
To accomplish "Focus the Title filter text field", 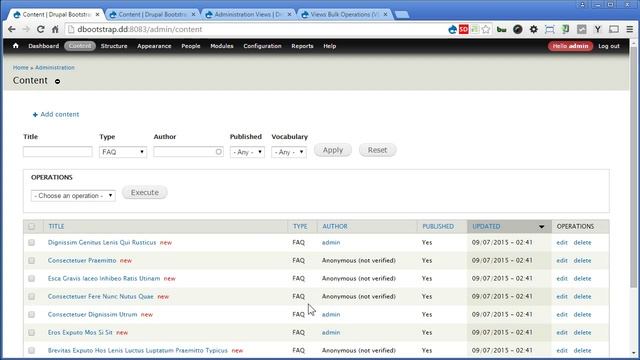I will point(58,152).
